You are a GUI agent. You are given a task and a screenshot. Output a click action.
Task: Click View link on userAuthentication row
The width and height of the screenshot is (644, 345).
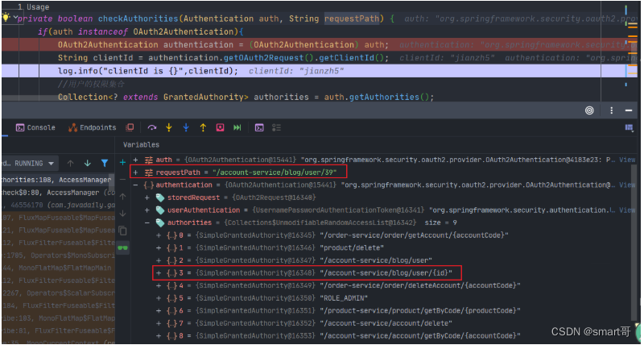pos(627,210)
